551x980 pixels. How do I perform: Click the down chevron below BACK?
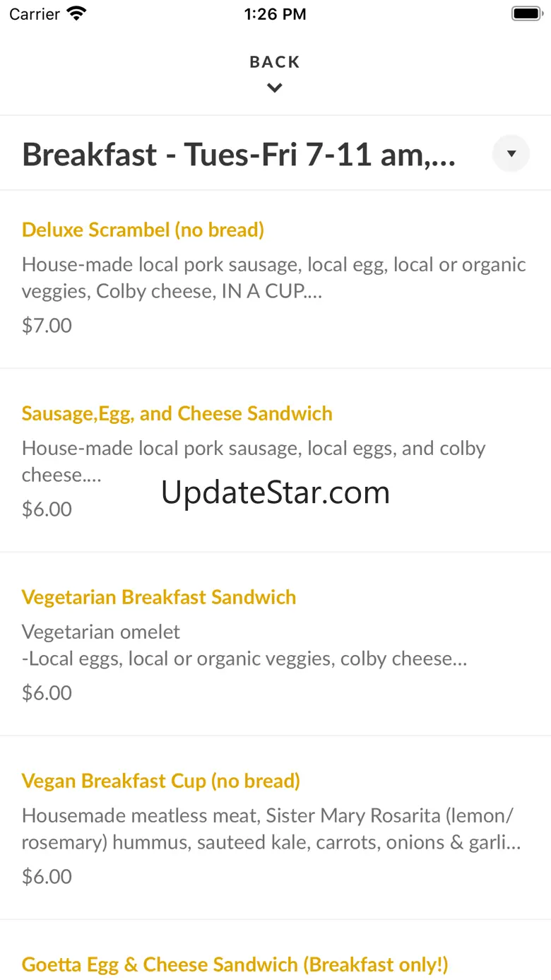point(275,88)
